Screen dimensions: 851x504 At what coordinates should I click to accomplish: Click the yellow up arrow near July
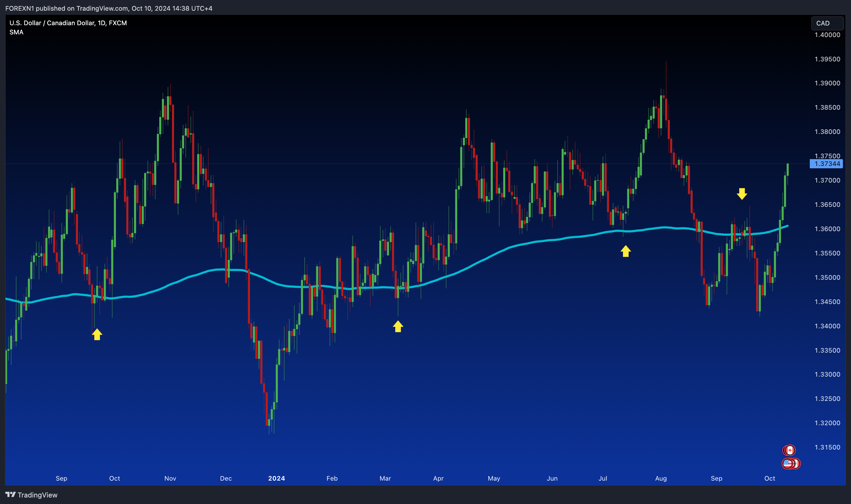point(626,251)
